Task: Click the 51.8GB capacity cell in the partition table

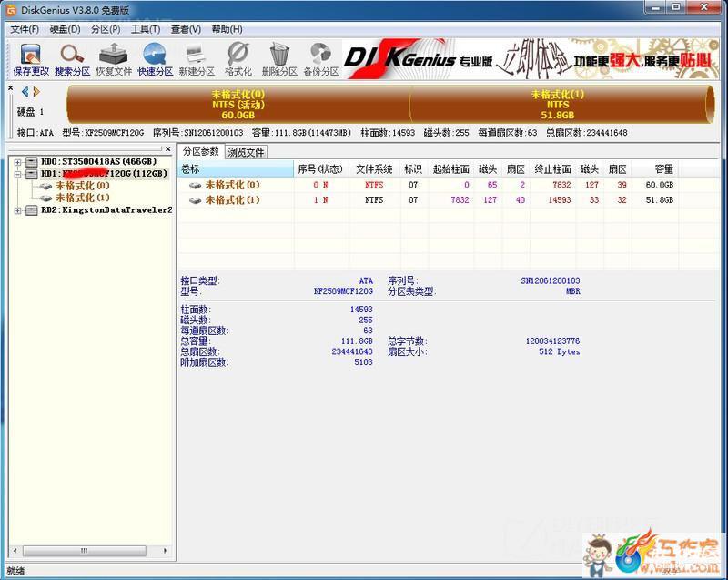Action: pos(659,200)
